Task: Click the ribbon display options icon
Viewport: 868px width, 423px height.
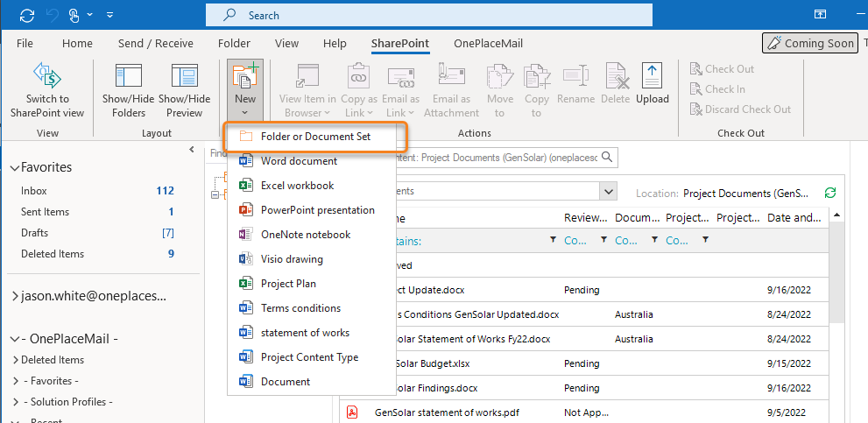Action: coord(820,15)
